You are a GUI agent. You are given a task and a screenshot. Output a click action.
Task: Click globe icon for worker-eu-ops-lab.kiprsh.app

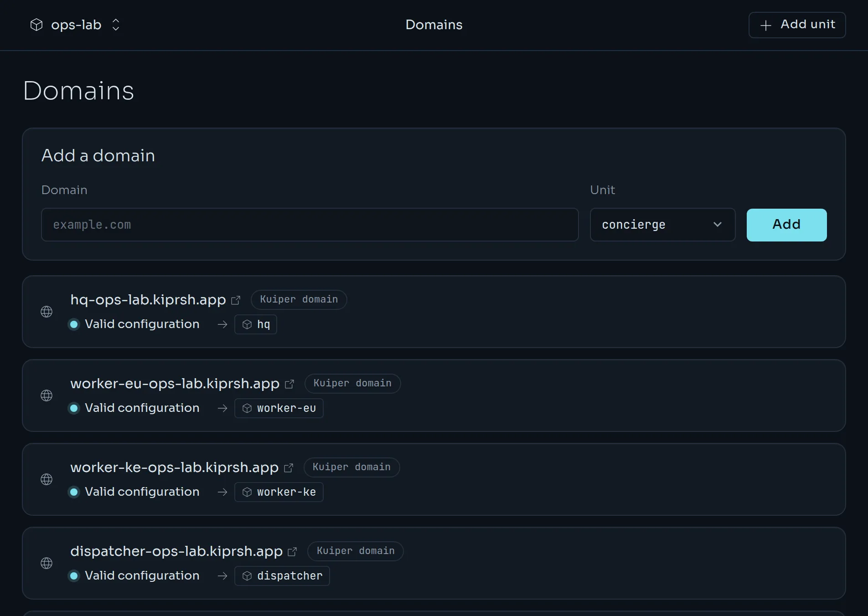46,395
